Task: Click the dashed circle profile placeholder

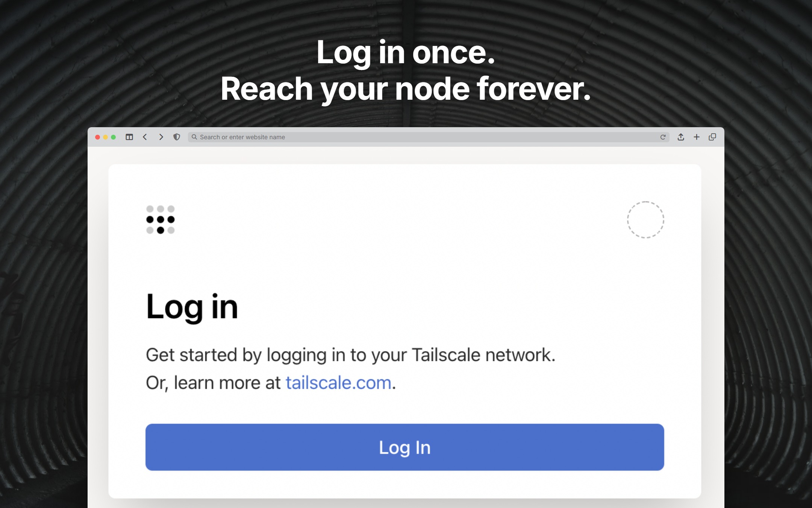Action: [645, 219]
